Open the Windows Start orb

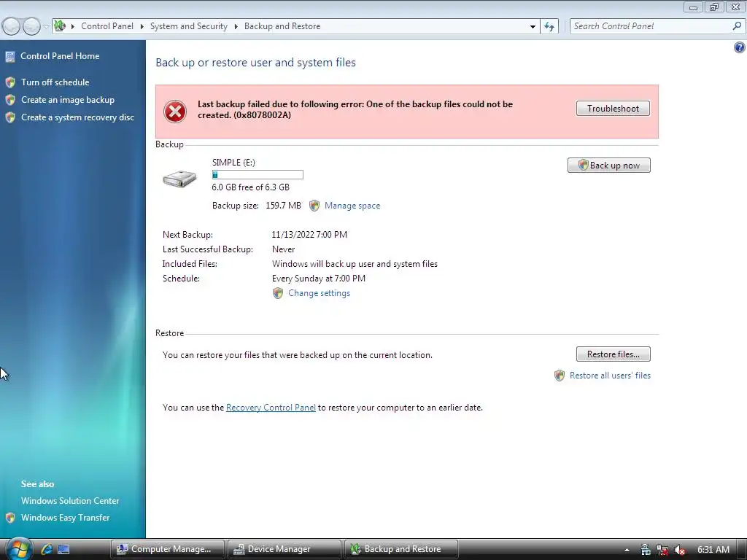pyautogui.click(x=19, y=549)
